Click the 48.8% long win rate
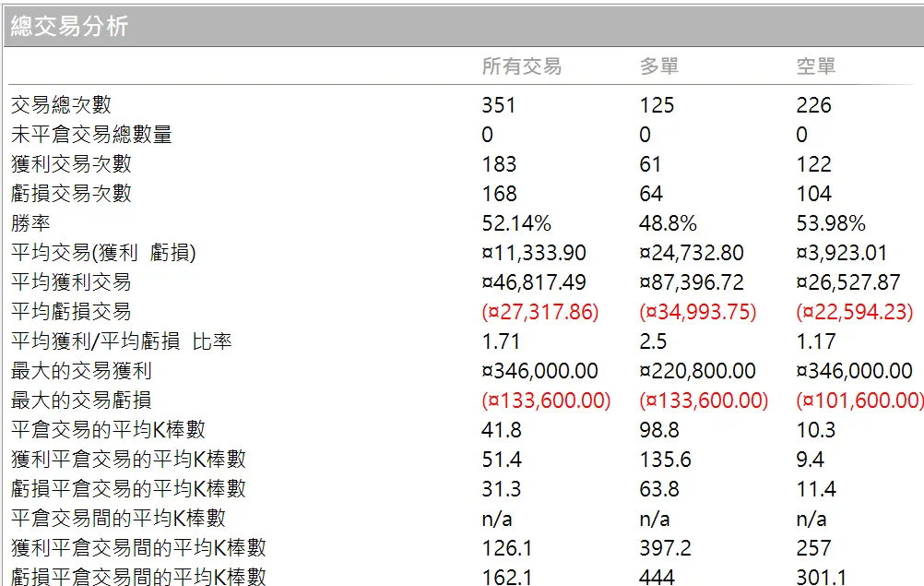Screen dimensions: 924x586 coord(668,223)
